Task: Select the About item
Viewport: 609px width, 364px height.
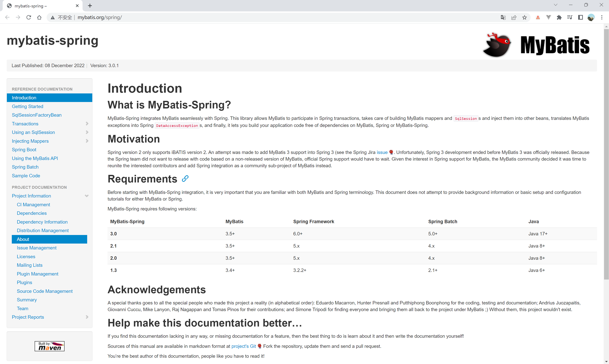Action: [49, 239]
